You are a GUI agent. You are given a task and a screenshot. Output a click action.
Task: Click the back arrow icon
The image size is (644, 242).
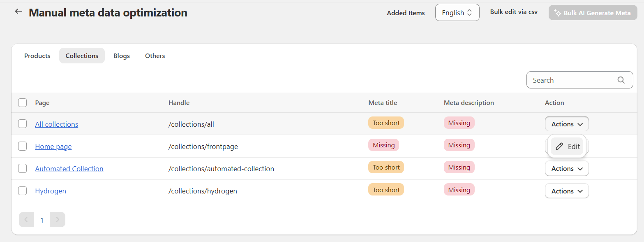coord(18,12)
